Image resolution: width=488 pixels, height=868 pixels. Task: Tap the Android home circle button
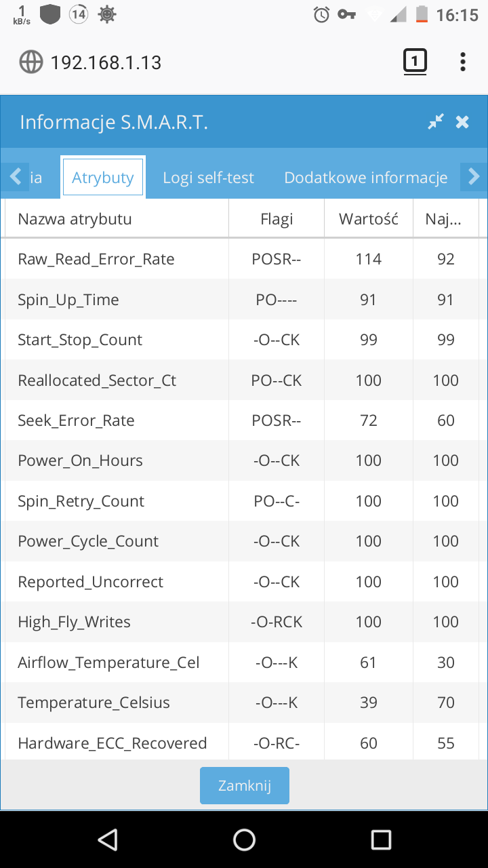pos(244,840)
